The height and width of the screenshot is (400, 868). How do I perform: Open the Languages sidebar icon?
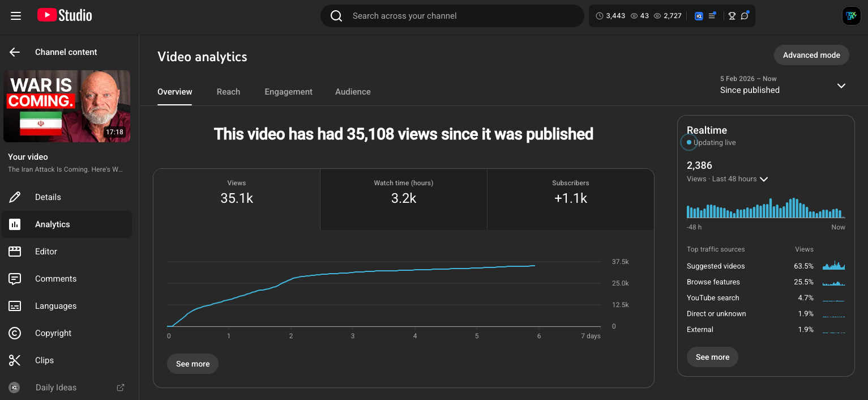pos(15,305)
